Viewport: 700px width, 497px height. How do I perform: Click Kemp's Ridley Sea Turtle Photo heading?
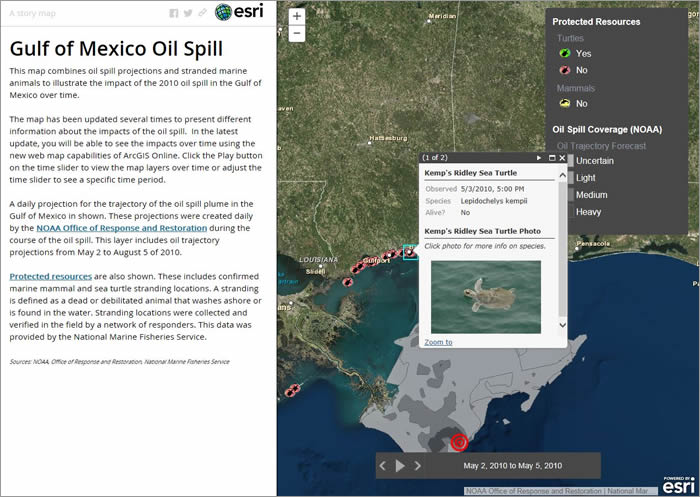click(x=482, y=231)
